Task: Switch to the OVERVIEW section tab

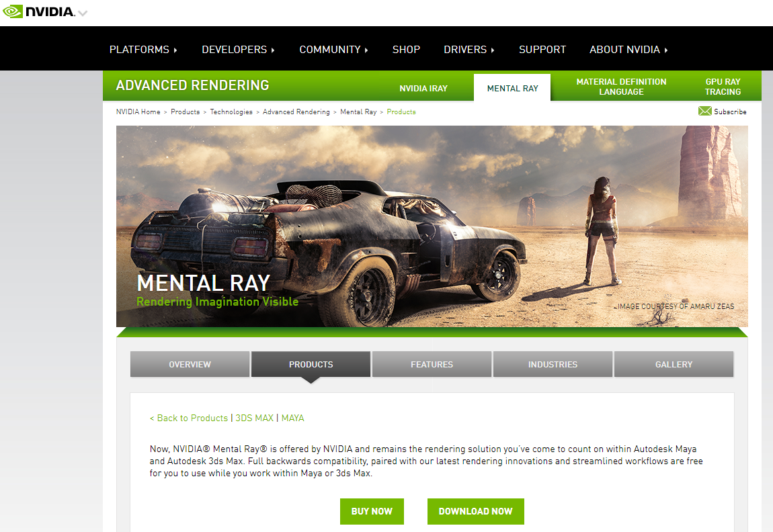Action: pyautogui.click(x=190, y=364)
